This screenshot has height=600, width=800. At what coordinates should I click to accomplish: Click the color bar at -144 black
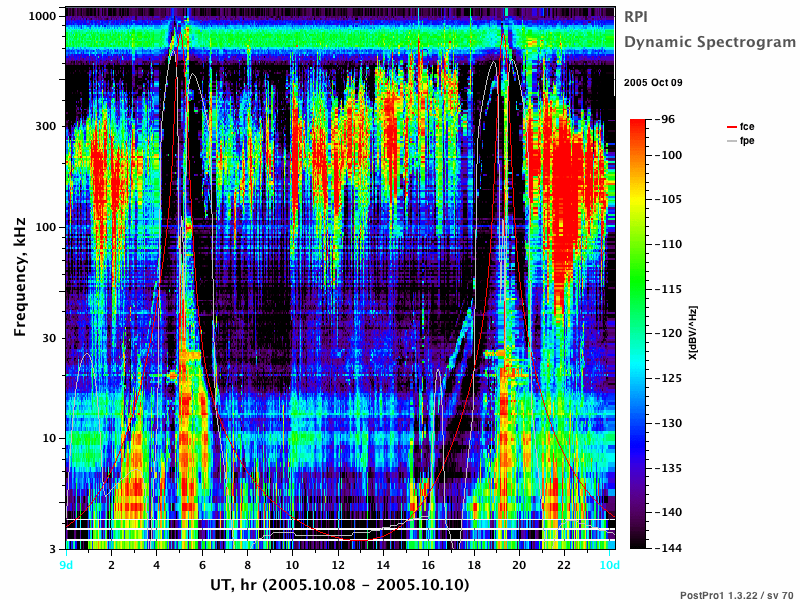point(638,546)
